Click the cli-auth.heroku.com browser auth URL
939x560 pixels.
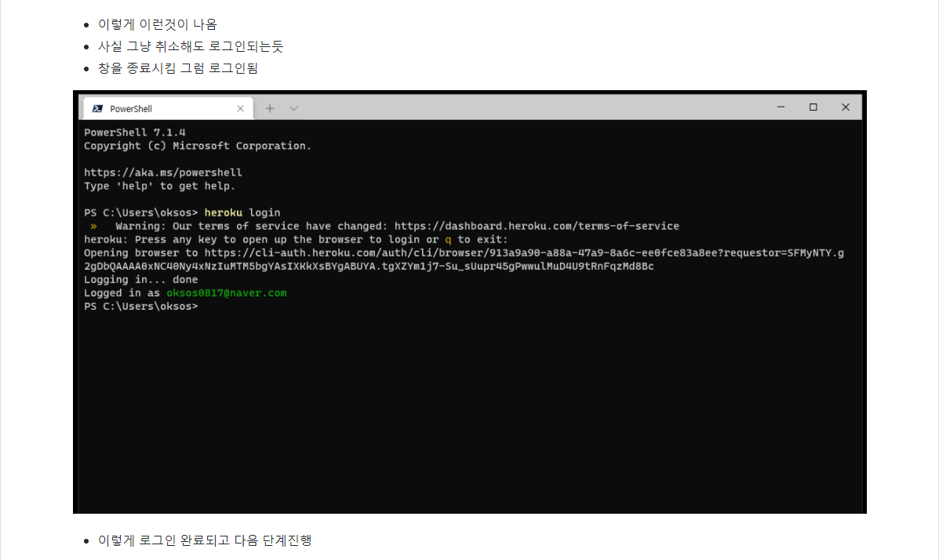pos(524,253)
